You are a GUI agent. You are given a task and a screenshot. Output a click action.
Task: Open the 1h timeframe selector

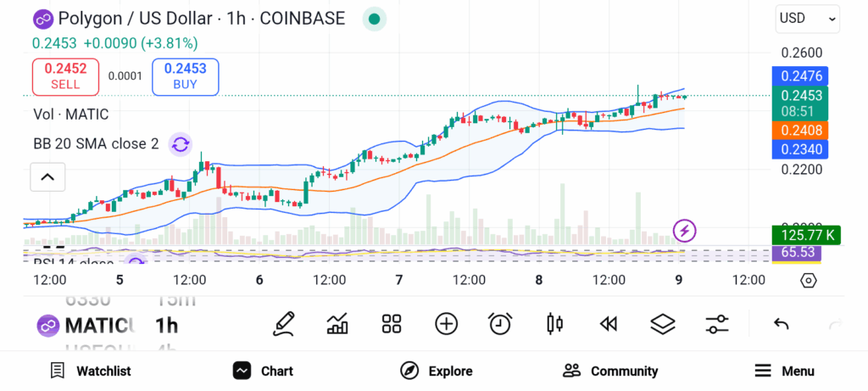[167, 325]
